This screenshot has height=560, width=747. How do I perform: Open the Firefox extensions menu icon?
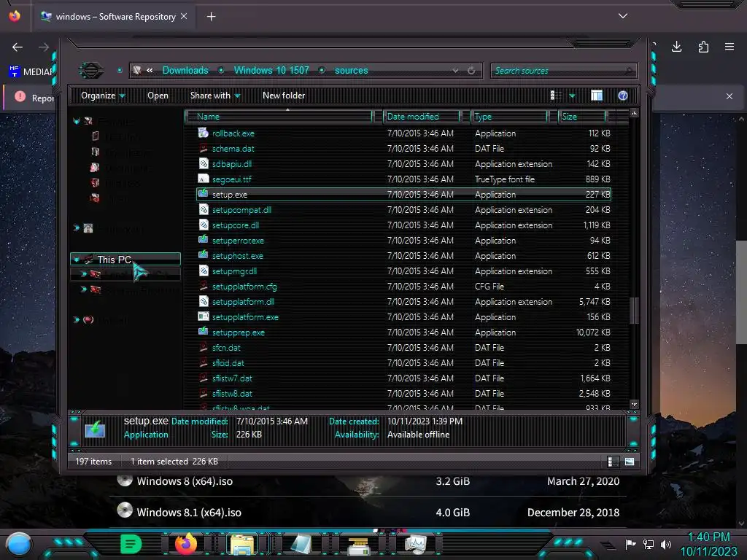(x=703, y=47)
